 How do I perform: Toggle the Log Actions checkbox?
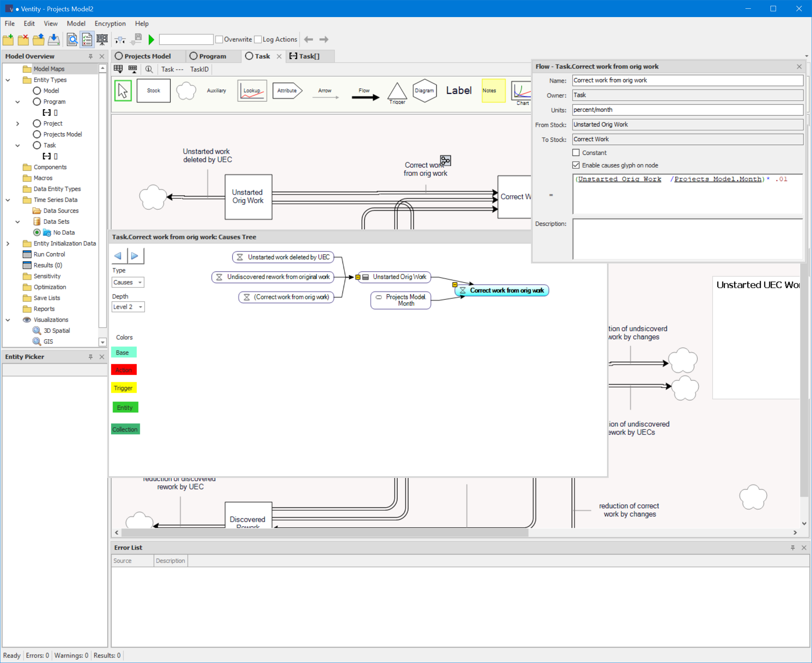258,39
